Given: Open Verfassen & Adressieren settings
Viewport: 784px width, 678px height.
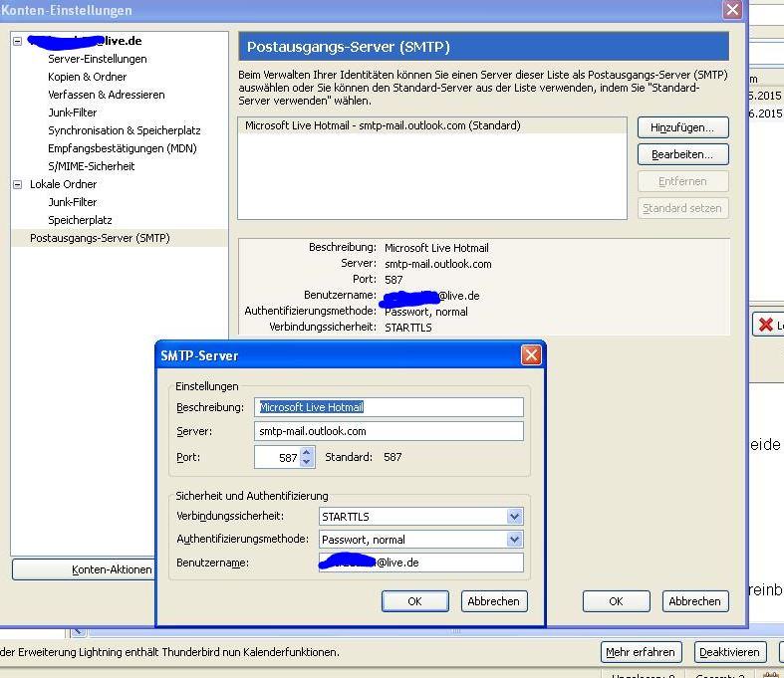Looking at the screenshot, I should click(106, 95).
